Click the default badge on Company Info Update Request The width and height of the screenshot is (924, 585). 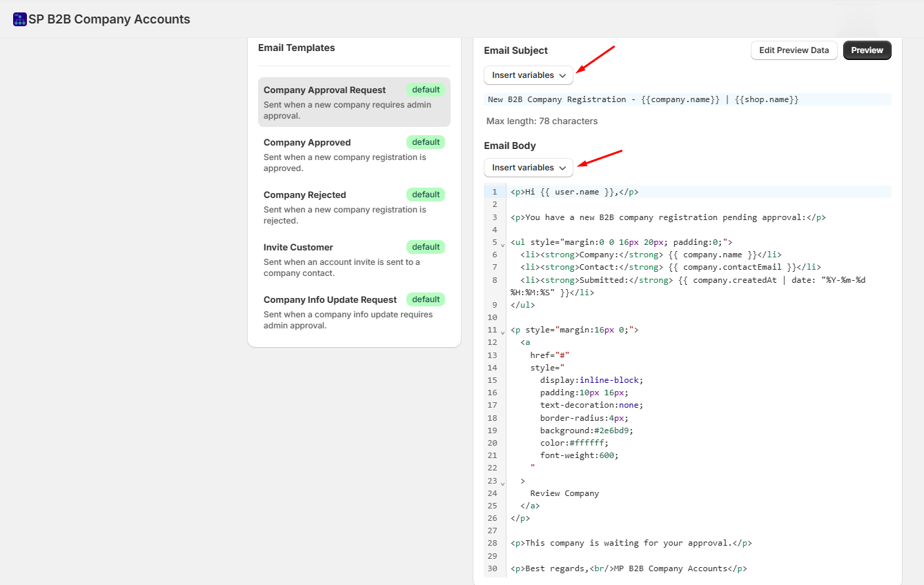coord(425,299)
